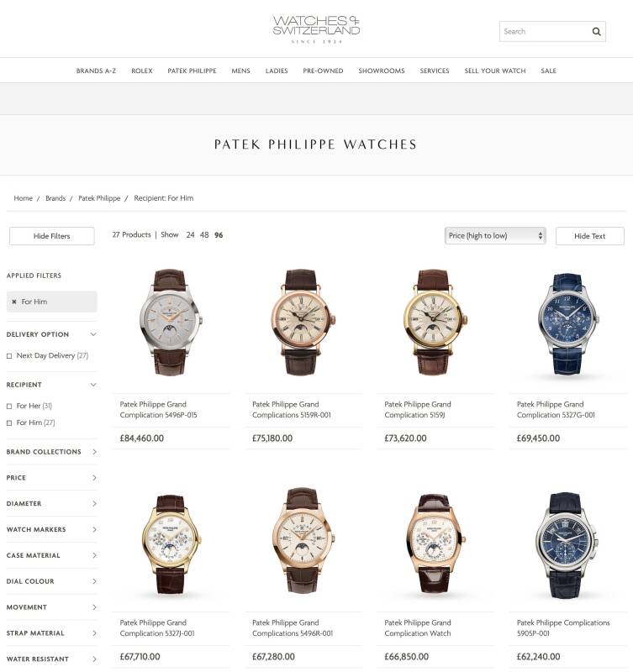Focus the Search input field
This screenshot has height=672, width=633.
545,31
